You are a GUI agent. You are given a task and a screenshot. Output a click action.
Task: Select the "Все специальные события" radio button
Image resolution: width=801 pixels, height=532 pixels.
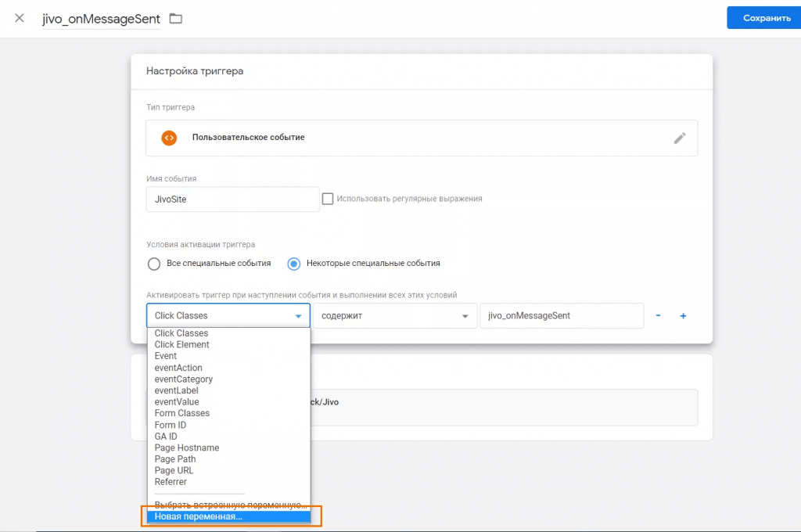click(154, 264)
